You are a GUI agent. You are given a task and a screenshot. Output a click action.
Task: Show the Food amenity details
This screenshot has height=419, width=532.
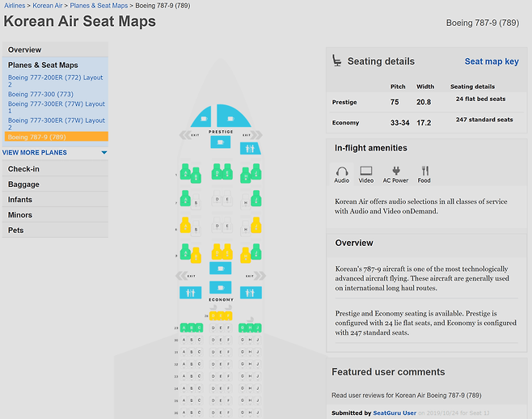(x=424, y=175)
